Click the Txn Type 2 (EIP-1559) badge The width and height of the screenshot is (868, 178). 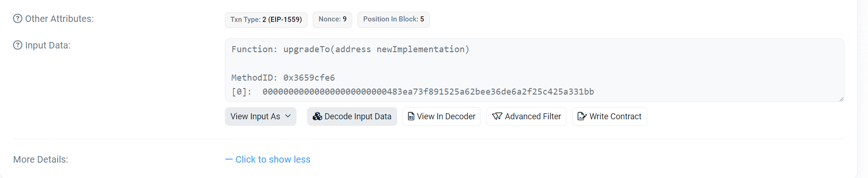(x=266, y=20)
